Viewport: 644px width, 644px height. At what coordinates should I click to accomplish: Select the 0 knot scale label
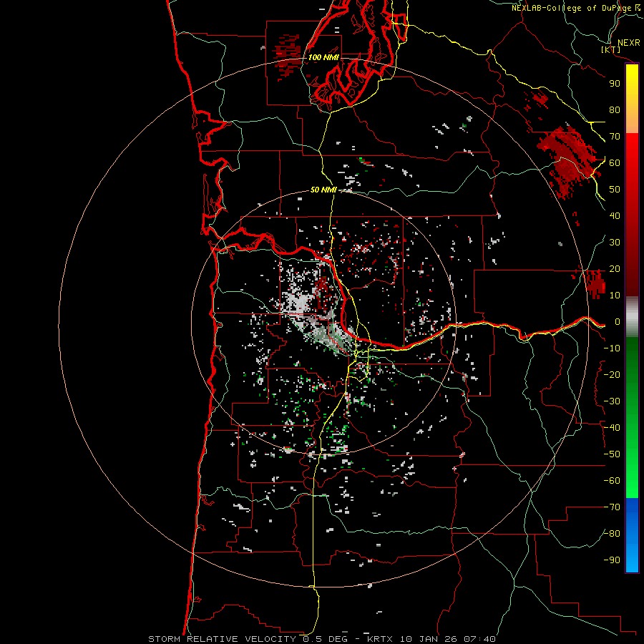click(x=618, y=321)
